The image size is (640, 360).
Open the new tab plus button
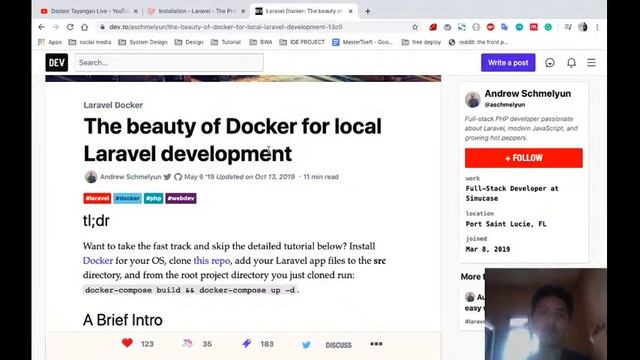368,11
